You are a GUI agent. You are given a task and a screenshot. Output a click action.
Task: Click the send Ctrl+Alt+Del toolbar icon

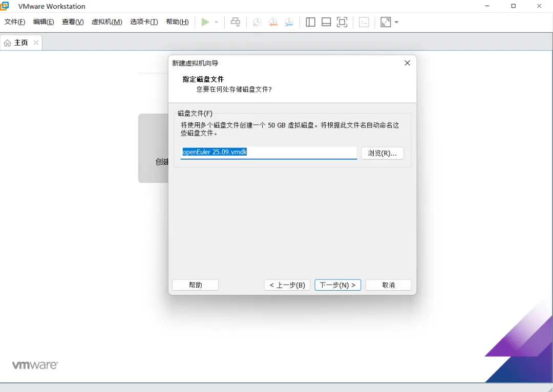(x=235, y=22)
